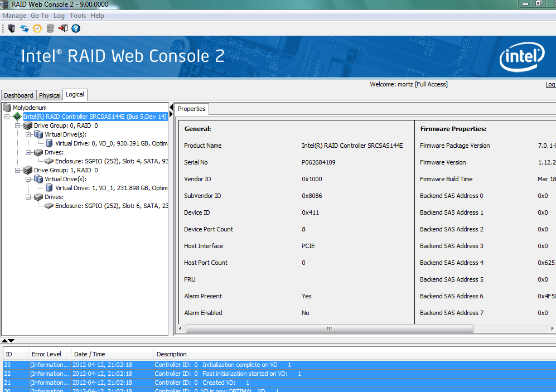This screenshot has height=392, width=556.
Task: Slide the Properties horizontal scrollbar thumb
Action: pos(330,328)
